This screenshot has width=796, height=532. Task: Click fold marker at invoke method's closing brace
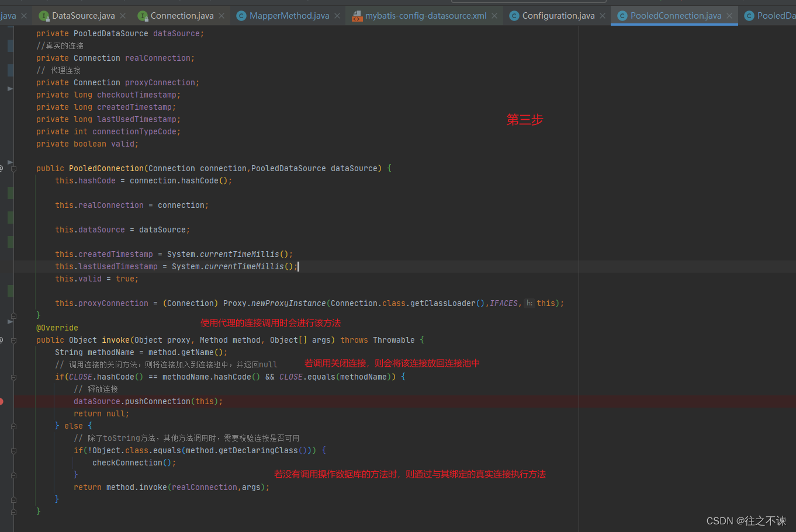click(13, 512)
